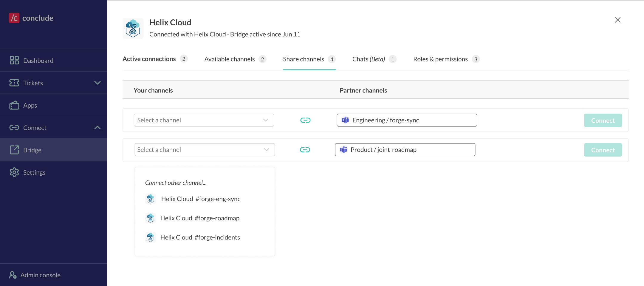
Task: Open channel dropdown for Product / joint-roadmap row
Action: pos(205,150)
